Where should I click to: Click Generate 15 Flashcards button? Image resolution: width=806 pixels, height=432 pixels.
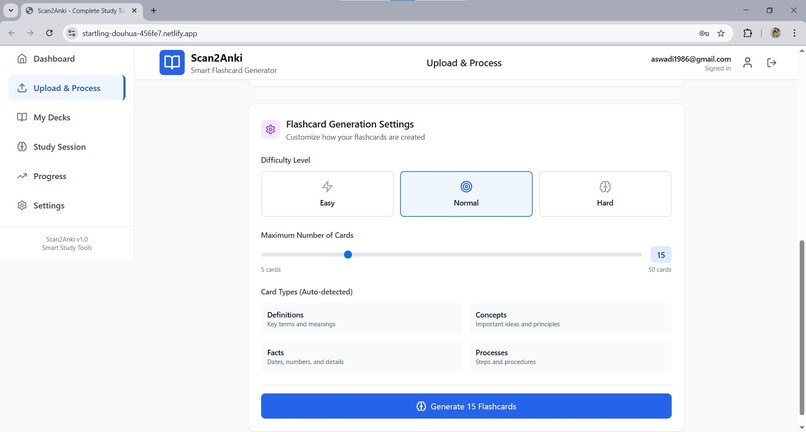(x=466, y=406)
